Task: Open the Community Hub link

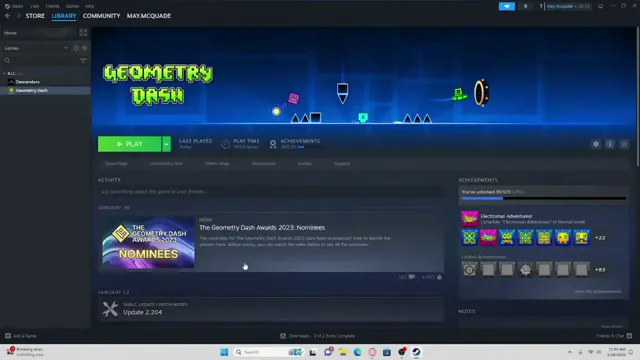Action: tap(166, 164)
